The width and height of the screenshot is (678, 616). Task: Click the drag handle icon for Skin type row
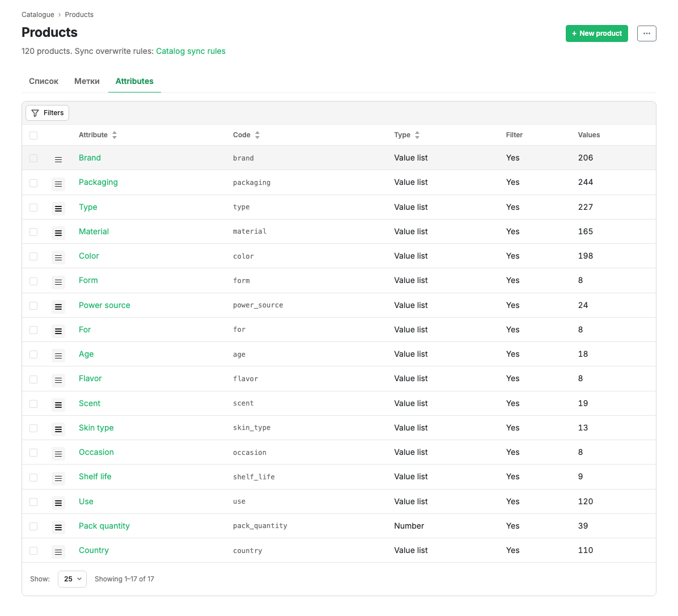point(58,429)
